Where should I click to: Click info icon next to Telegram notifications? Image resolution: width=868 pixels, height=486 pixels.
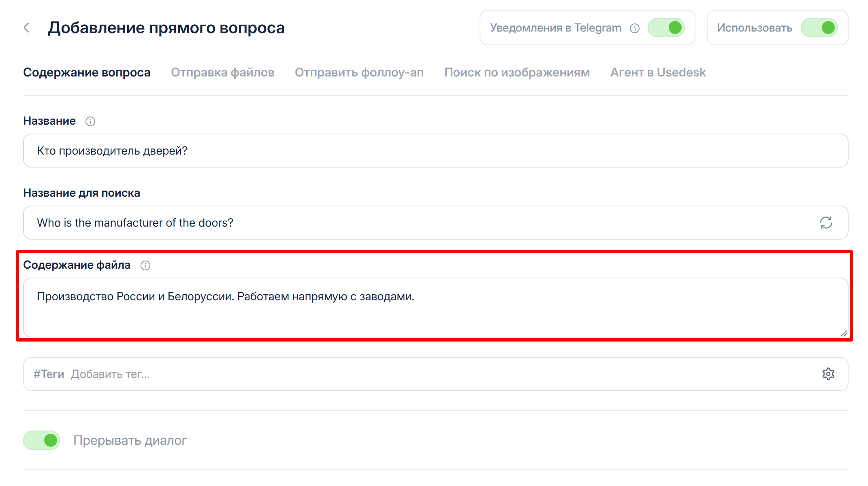(635, 28)
